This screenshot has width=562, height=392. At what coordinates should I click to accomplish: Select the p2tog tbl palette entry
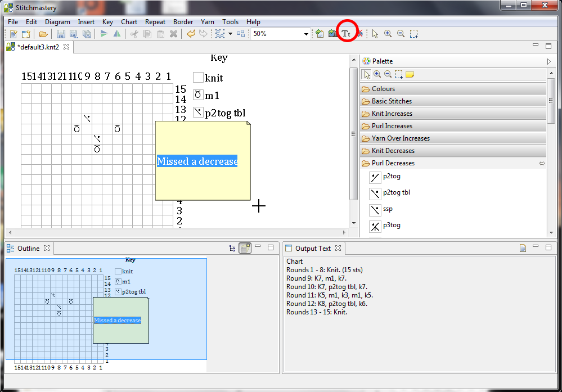(396, 192)
